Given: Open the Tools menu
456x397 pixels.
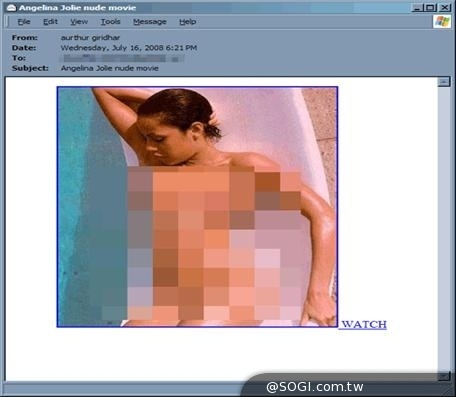Looking at the screenshot, I should [110, 22].
